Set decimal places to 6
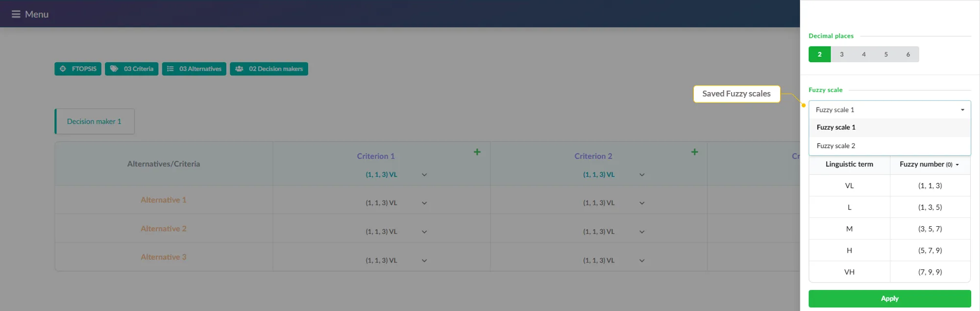 coord(908,54)
